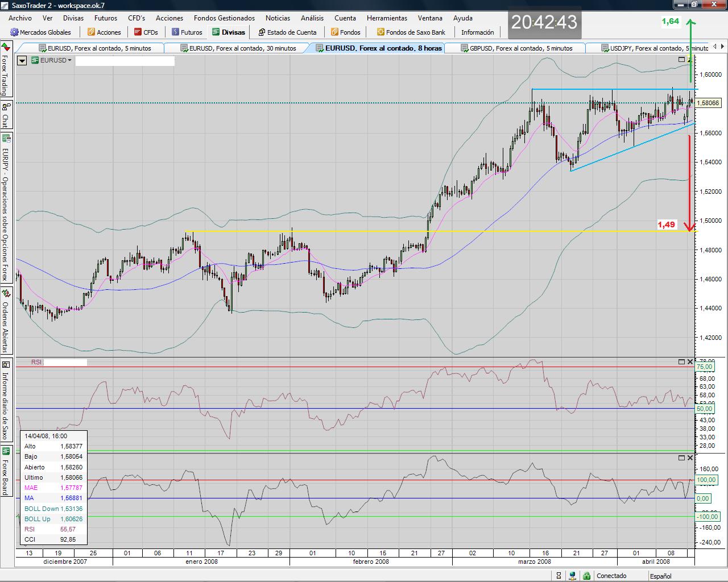Click the network connection status icon
The height and width of the screenshot is (582, 728).
click(x=572, y=576)
